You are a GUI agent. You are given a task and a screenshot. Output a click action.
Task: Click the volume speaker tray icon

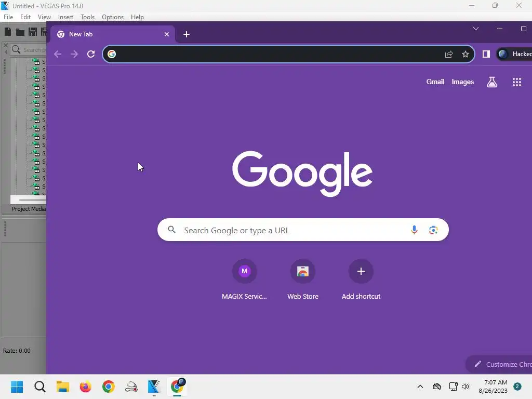tap(465, 387)
